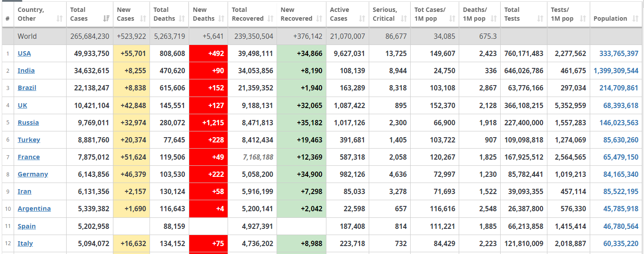The width and height of the screenshot is (644, 254).
Task: Select World new recovered +376,142 cell
Action: pos(302,36)
